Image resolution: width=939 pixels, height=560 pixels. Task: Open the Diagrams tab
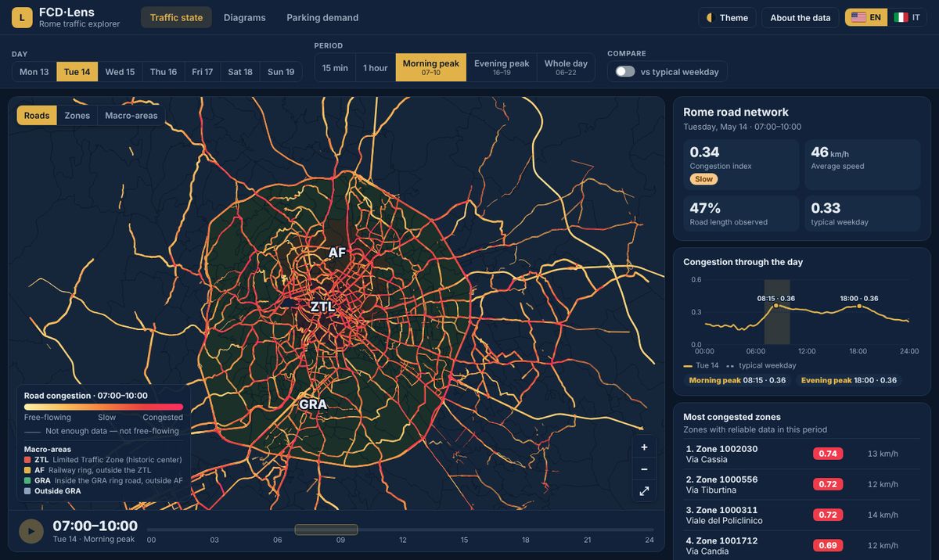coord(244,18)
